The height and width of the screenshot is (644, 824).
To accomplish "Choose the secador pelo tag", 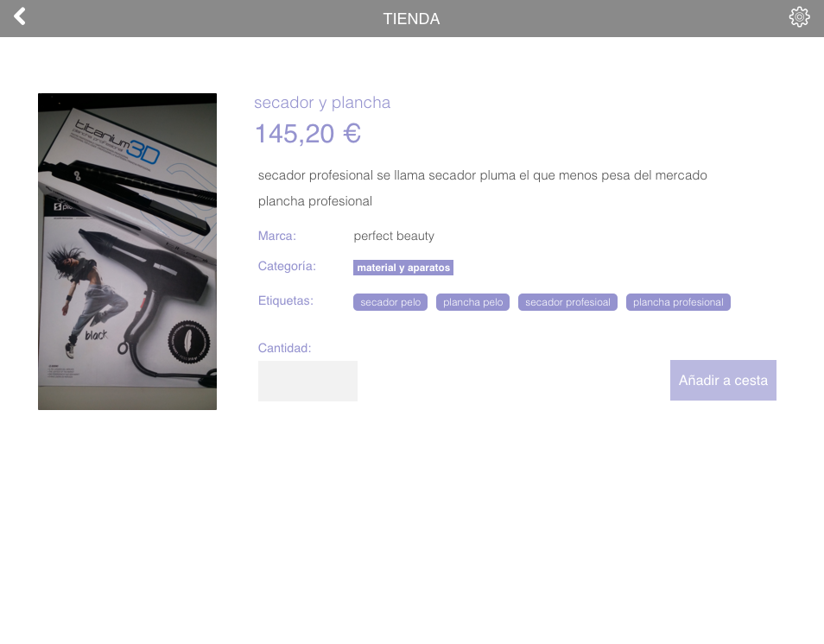I will pos(390,302).
